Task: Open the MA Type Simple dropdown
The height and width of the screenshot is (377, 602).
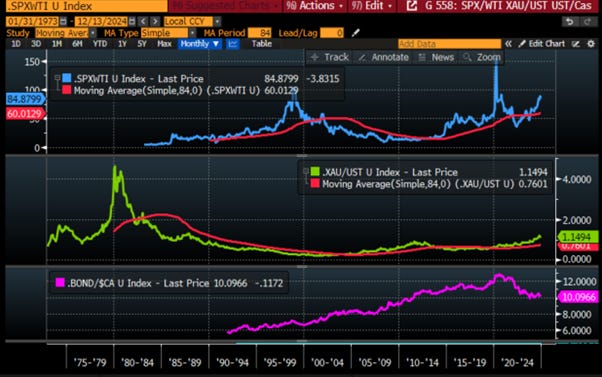Action: tap(192, 33)
